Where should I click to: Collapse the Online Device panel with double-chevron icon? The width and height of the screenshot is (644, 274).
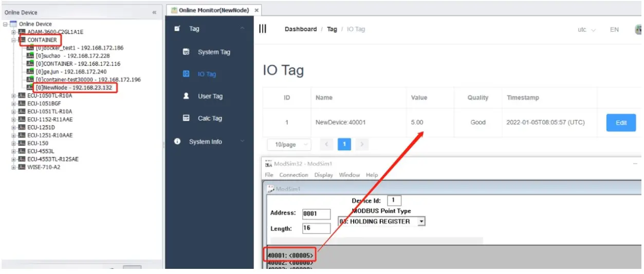point(154,12)
